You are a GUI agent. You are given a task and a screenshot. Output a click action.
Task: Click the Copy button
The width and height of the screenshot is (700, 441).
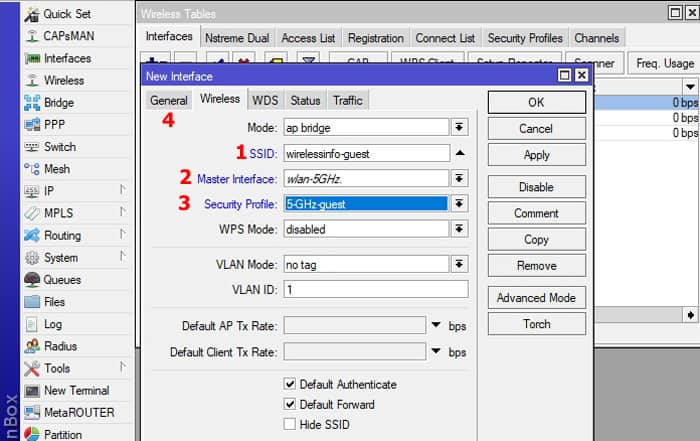(537, 239)
